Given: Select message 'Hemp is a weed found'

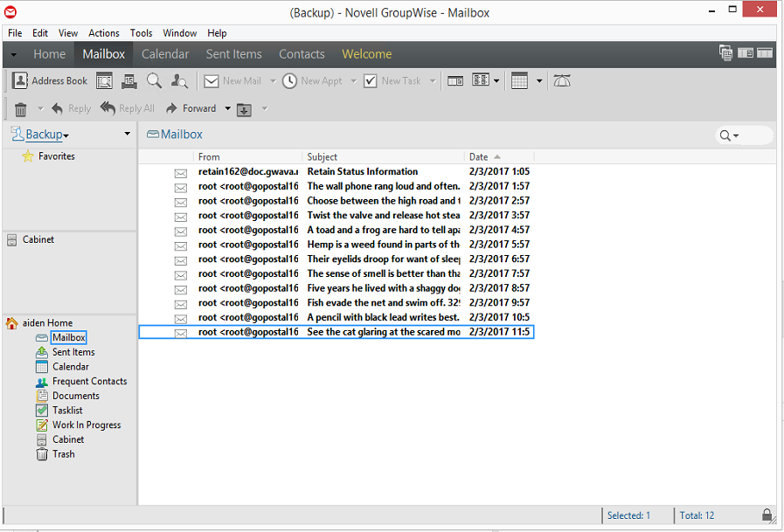Looking at the screenshot, I should (x=336, y=245).
